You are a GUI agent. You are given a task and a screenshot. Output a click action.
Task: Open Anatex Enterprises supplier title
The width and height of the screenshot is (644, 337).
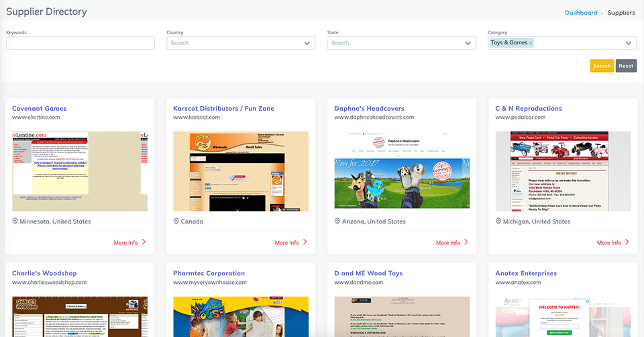point(526,273)
